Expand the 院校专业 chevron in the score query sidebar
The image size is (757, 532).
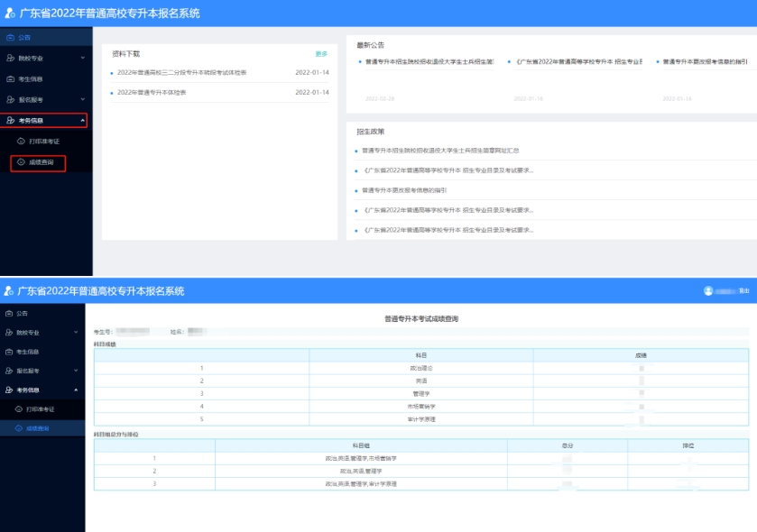coord(76,333)
